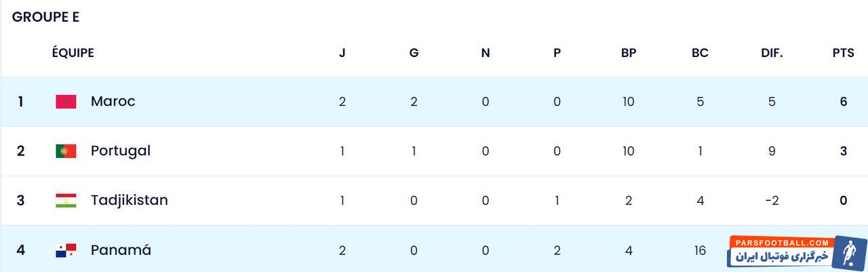Click the Portugal flag icon
Screen dimensions: 868x272
(66, 151)
